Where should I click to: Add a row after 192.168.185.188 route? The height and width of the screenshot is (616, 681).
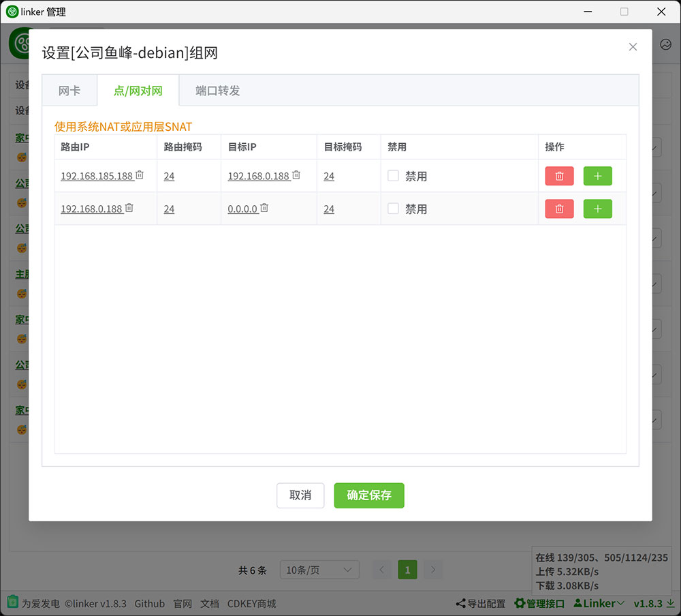point(597,176)
